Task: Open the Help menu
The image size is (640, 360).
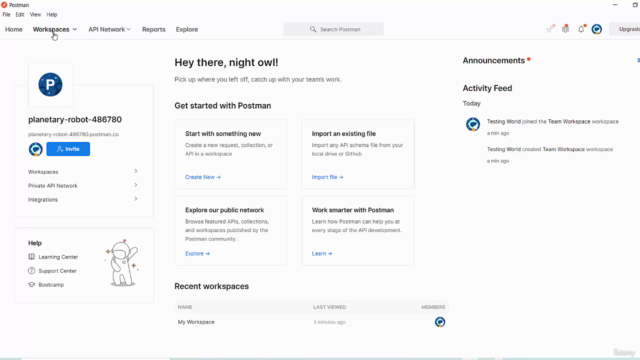Action: [52, 15]
